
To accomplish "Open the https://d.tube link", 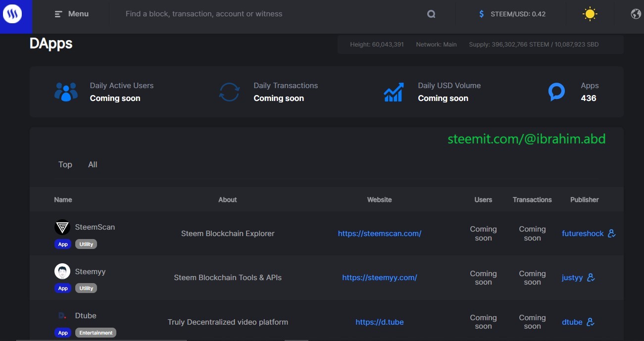I will pyautogui.click(x=380, y=322).
